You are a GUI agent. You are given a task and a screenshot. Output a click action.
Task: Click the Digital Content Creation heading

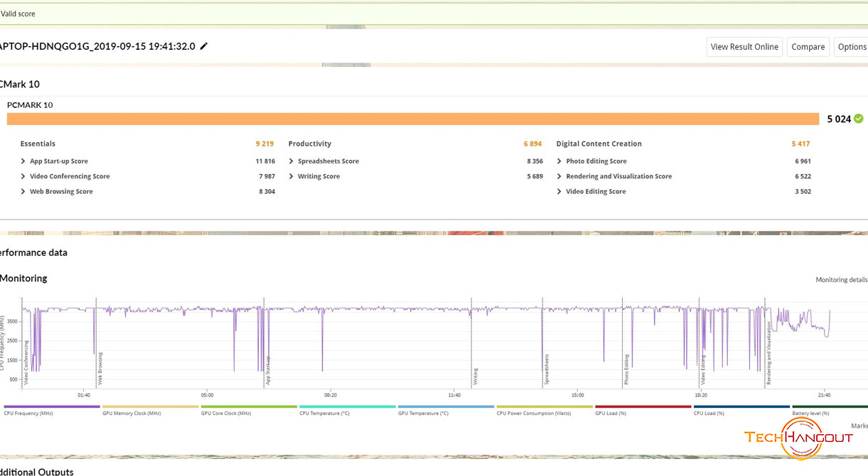(x=599, y=144)
